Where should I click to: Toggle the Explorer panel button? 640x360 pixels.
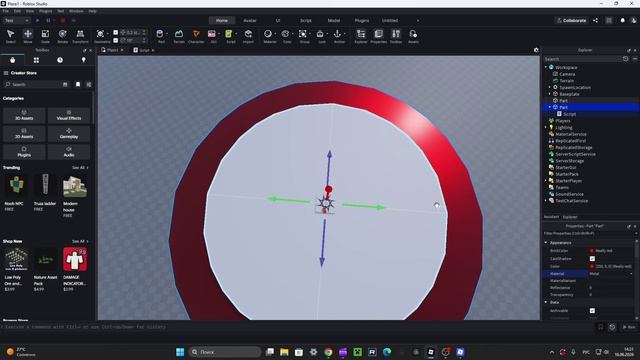(361, 36)
